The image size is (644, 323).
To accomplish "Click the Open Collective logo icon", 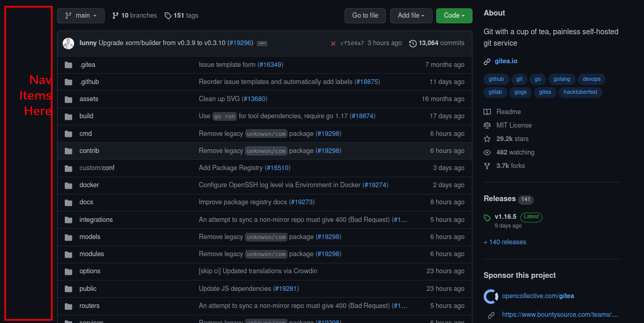I will click(491, 297).
